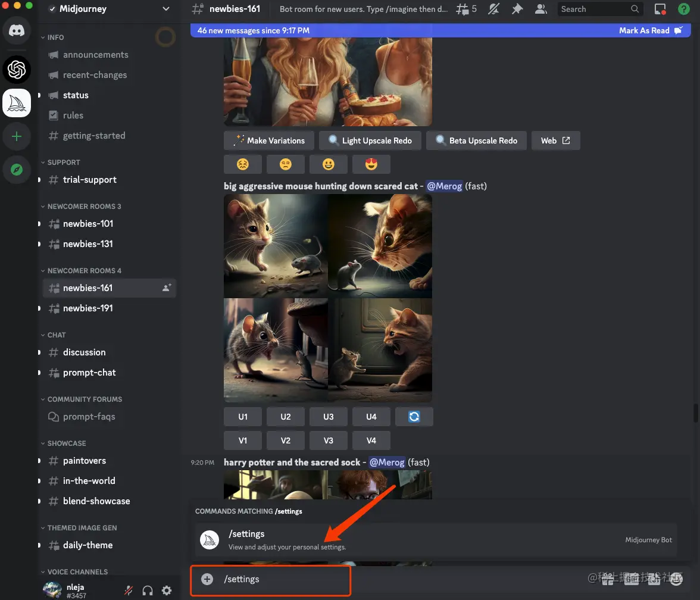The height and width of the screenshot is (600, 700).
Task: Click the U4 upscale button
Action: (371, 417)
